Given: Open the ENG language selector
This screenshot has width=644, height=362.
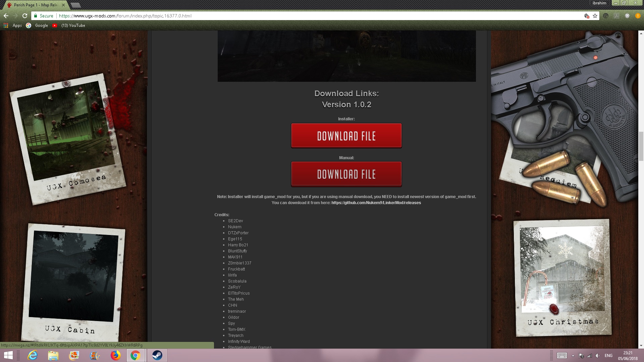Looking at the screenshot, I should click(x=608, y=356).
